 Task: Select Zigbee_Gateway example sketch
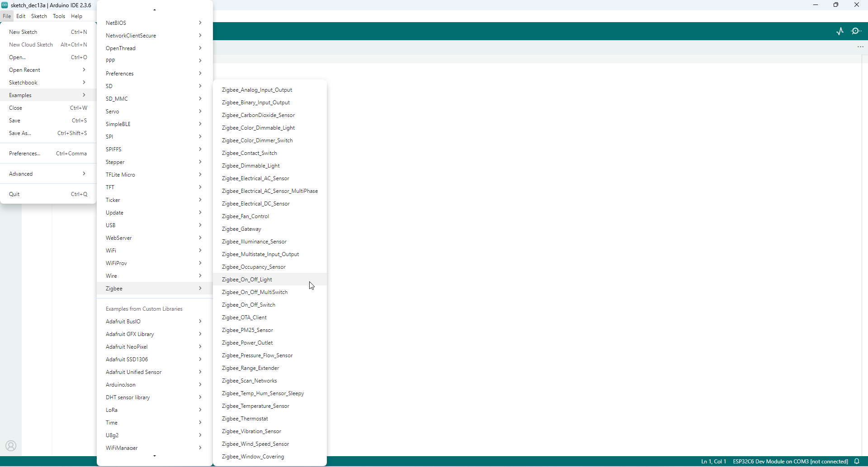[241, 229]
